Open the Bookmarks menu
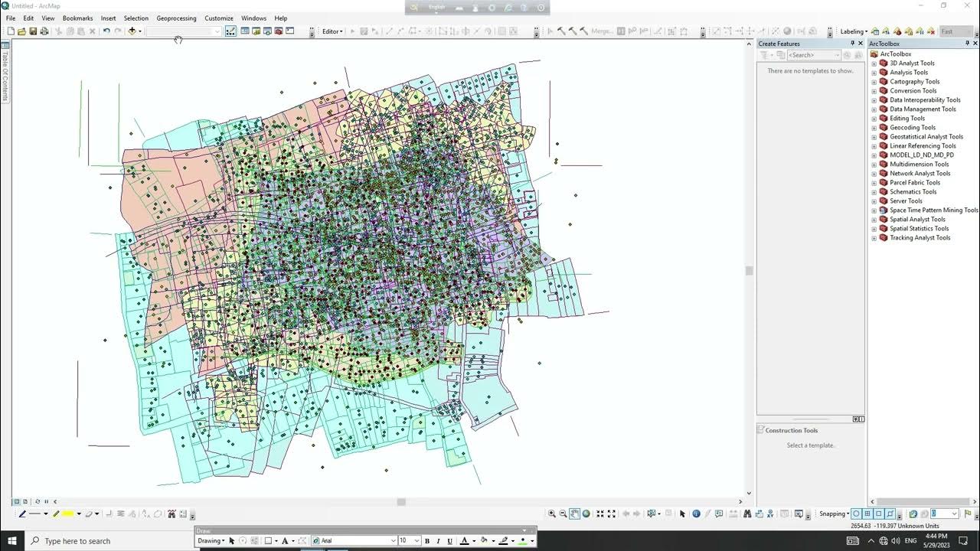 click(x=77, y=18)
